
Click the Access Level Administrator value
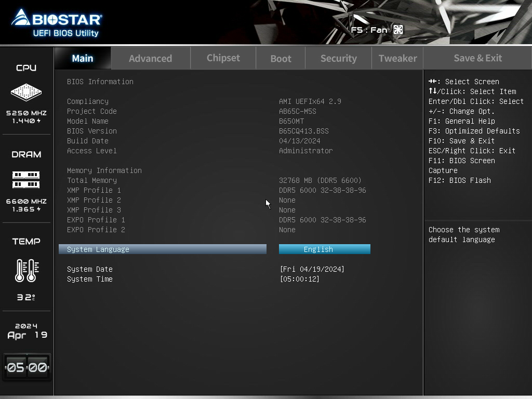pos(305,151)
